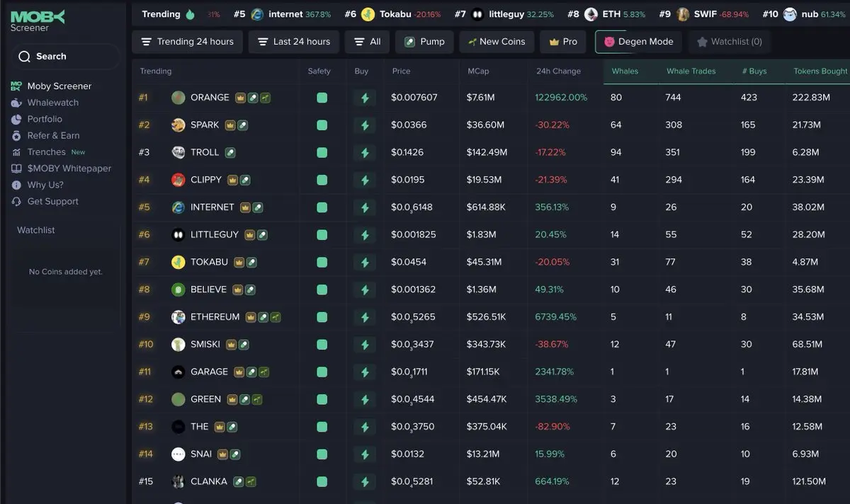Viewport: 850px width, 504px height.
Task: Click the New Coins filter button
Action: 497,42
